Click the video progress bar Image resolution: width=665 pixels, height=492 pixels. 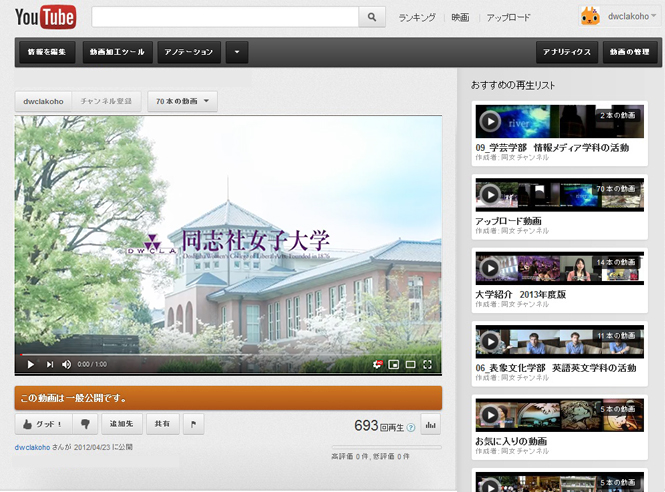(x=228, y=355)
